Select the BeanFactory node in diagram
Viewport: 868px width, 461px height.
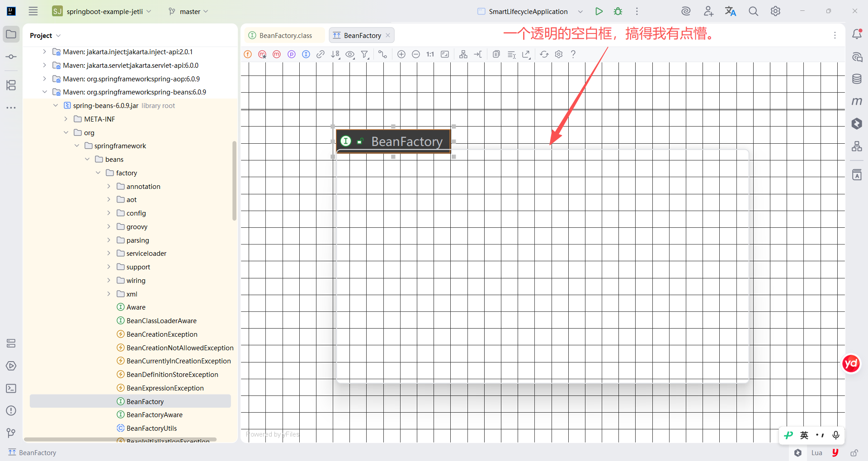[393, 141]
